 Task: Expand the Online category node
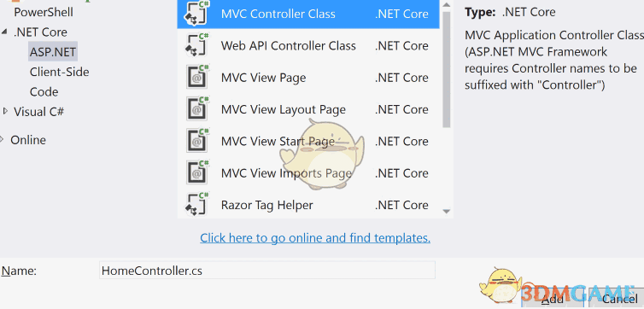coord(3,139)
